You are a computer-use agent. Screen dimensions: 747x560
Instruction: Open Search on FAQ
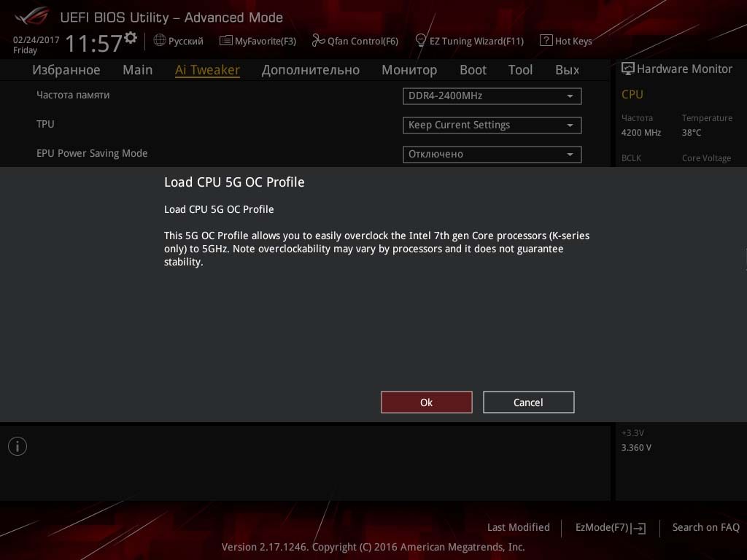(706, 527)
